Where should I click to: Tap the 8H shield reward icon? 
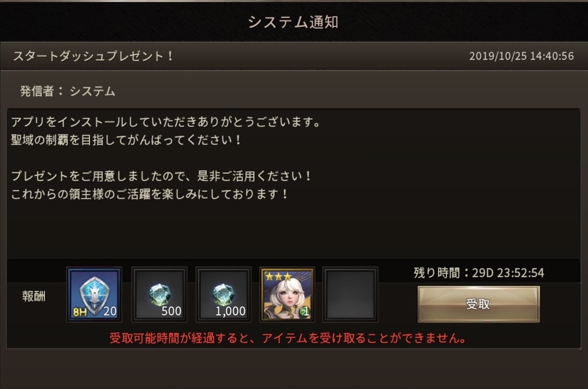[x=94, y=295]
